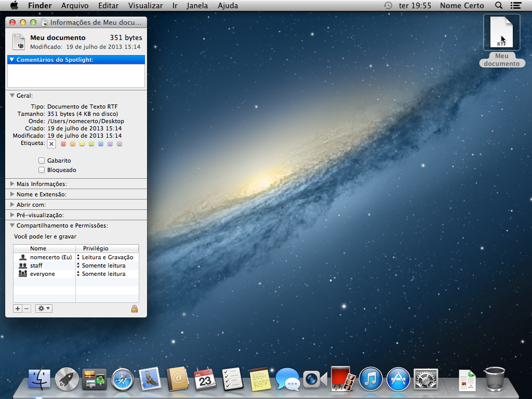Enable the Gabarito checkbox
The image size is (532, 399).
click(x=42, y=161)
